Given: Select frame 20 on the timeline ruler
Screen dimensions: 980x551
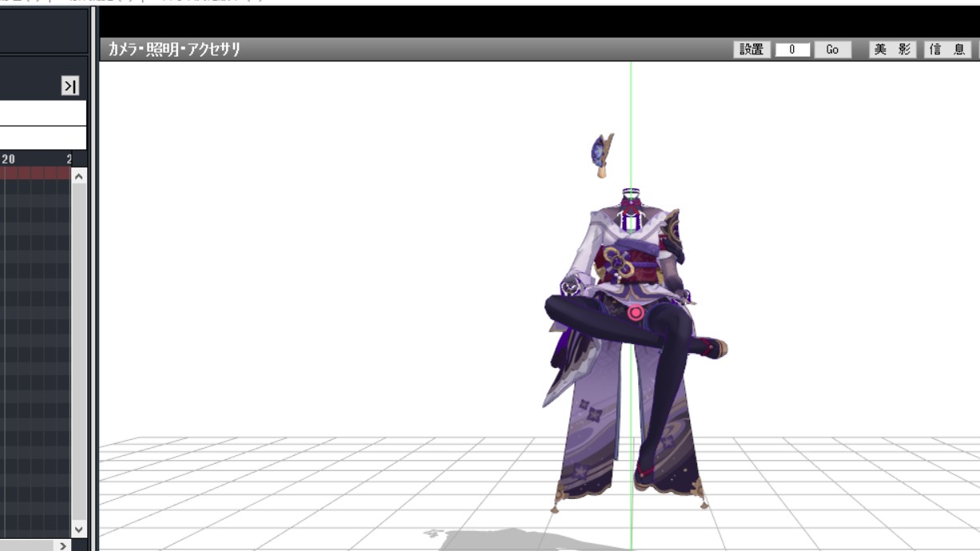Looking at the screenshot, I should [8, 159].
